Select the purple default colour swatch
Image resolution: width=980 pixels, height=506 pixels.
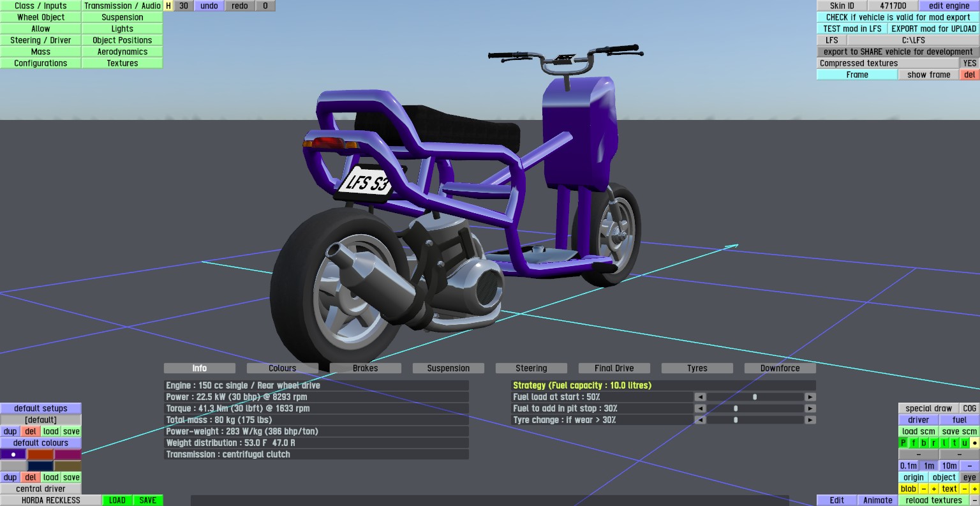coord(13,454)
